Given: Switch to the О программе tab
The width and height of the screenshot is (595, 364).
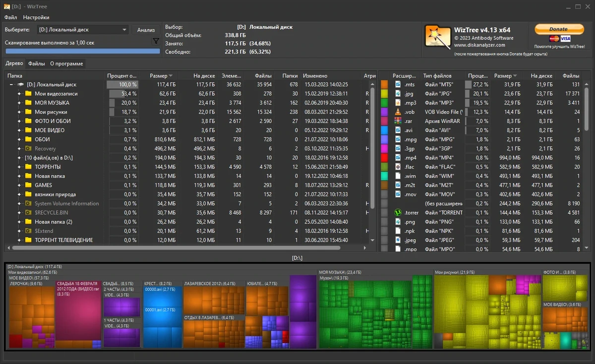Looking at the screenshot, I should tap(66, 63).
